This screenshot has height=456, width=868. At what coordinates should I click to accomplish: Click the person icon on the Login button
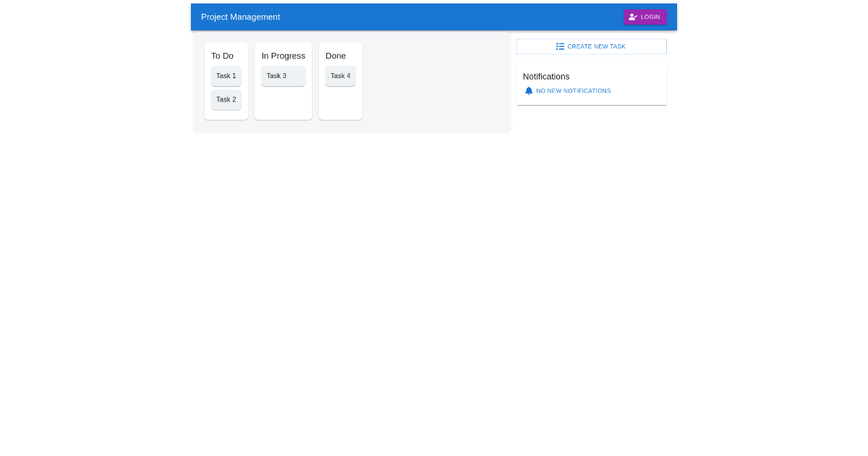tap(633, 17)
